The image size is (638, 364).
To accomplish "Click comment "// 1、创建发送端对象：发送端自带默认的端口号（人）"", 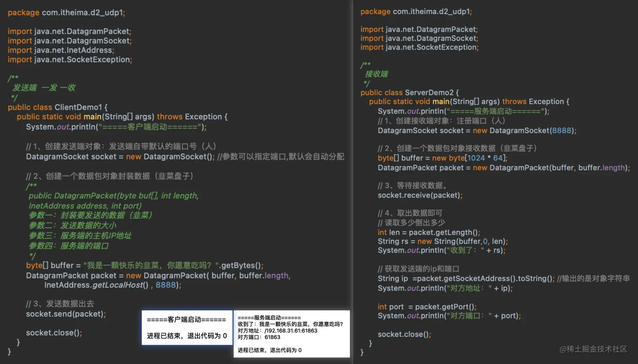I will (x=121, y=146).
